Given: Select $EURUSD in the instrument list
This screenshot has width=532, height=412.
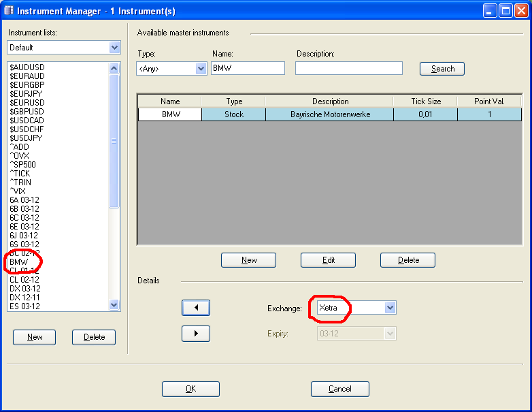Looking at the screenshot, I should click(x=27, y=103).
